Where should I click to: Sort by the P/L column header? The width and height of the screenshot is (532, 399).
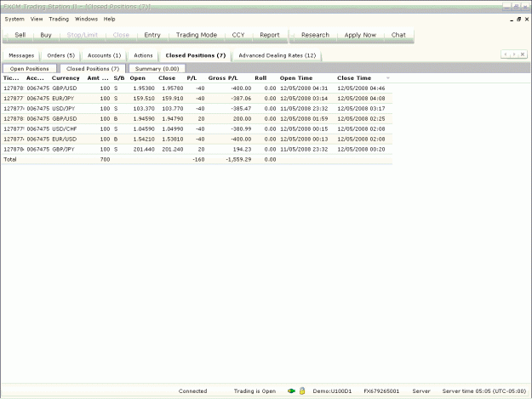point(192,78)
